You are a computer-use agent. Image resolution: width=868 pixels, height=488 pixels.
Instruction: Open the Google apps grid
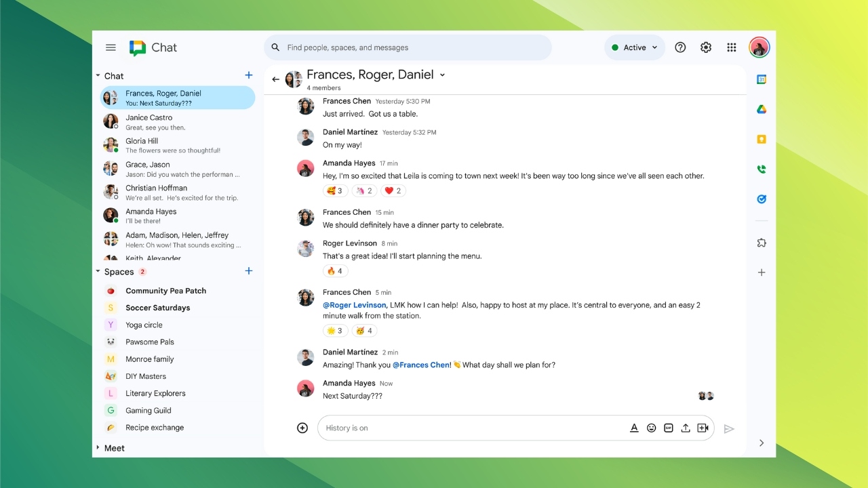click(x=732, y=47)
